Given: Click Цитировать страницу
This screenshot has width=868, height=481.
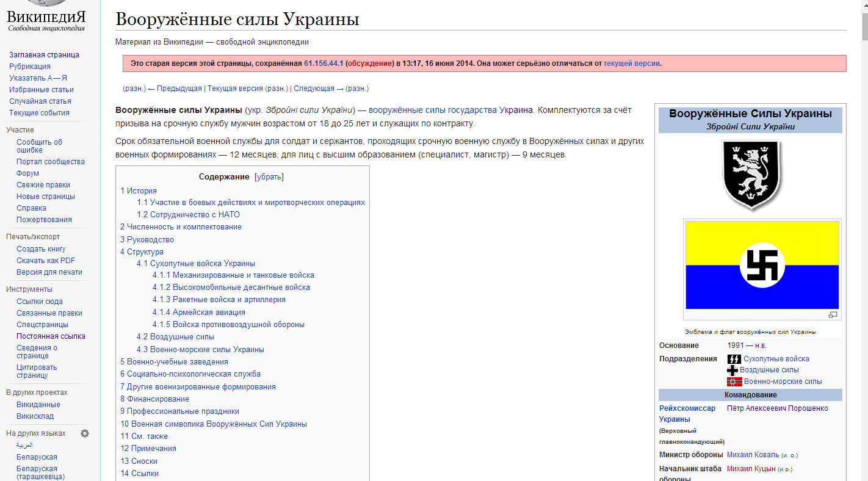Looking at the screenshot, I should coord(37,371).
